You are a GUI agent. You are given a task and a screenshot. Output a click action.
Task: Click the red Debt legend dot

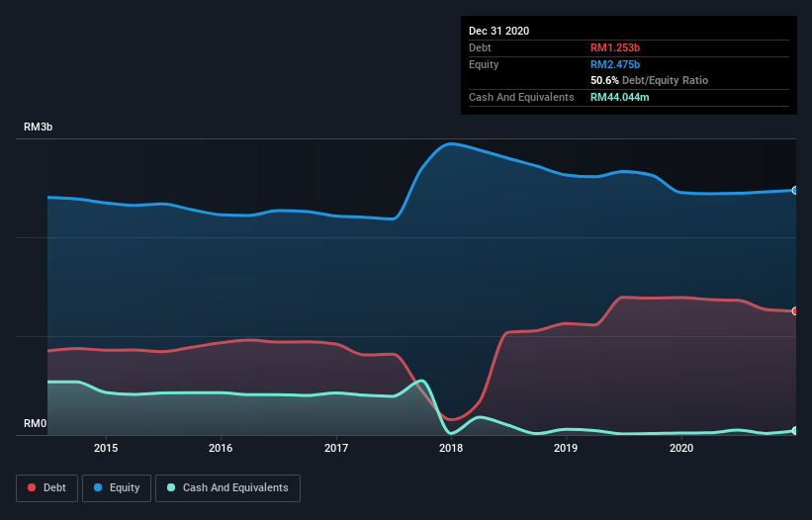click(32, 487)
